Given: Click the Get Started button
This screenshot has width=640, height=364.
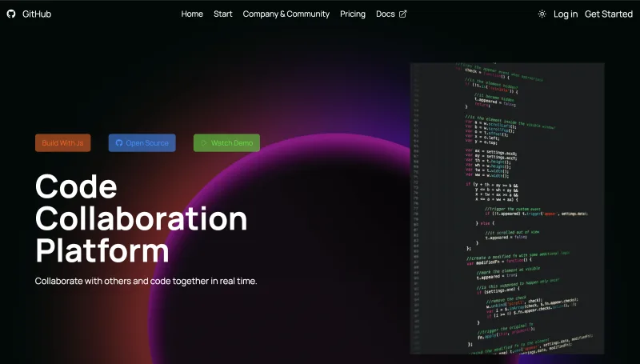Looking at the screenshot, I should click(x=609, y=14).
